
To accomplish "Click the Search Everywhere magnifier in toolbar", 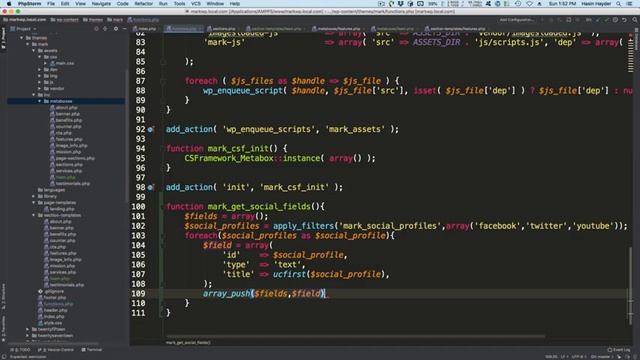I will click(x=635, y=20).
